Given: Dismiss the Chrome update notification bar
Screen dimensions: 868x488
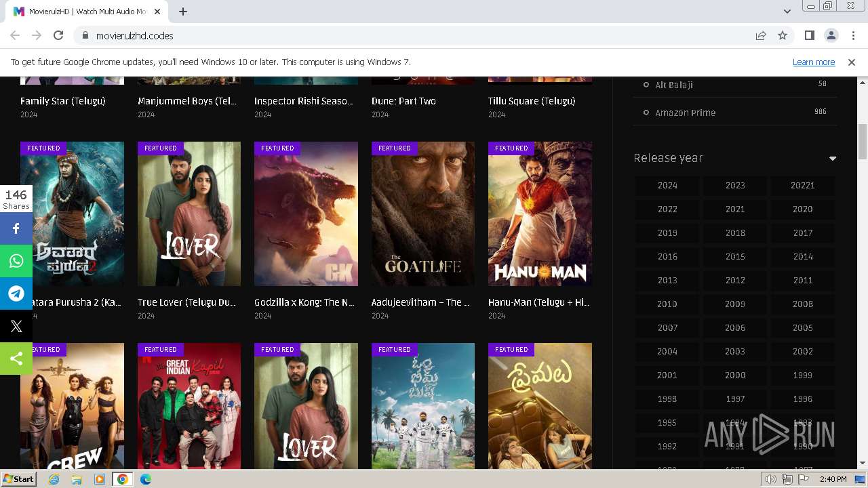Looking at the screenshot, I should (852, 62).
